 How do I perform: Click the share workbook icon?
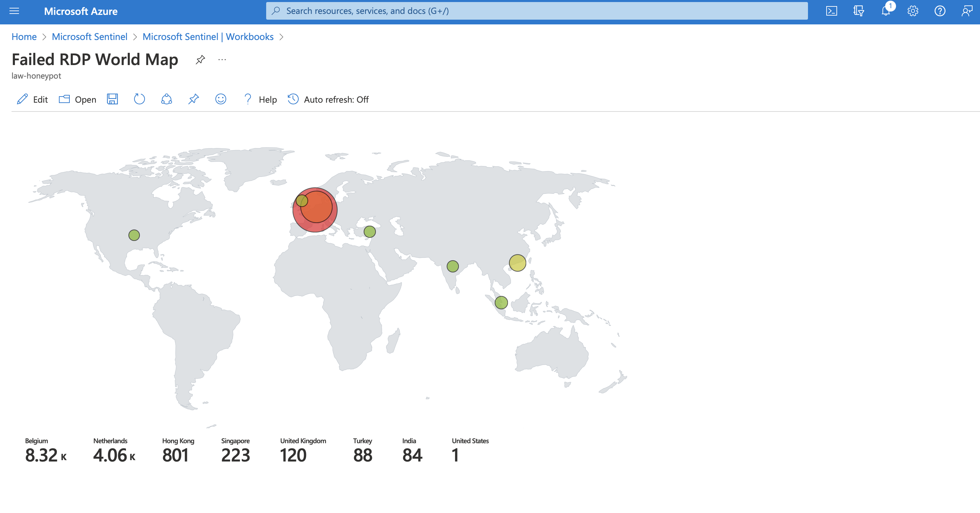166,99
